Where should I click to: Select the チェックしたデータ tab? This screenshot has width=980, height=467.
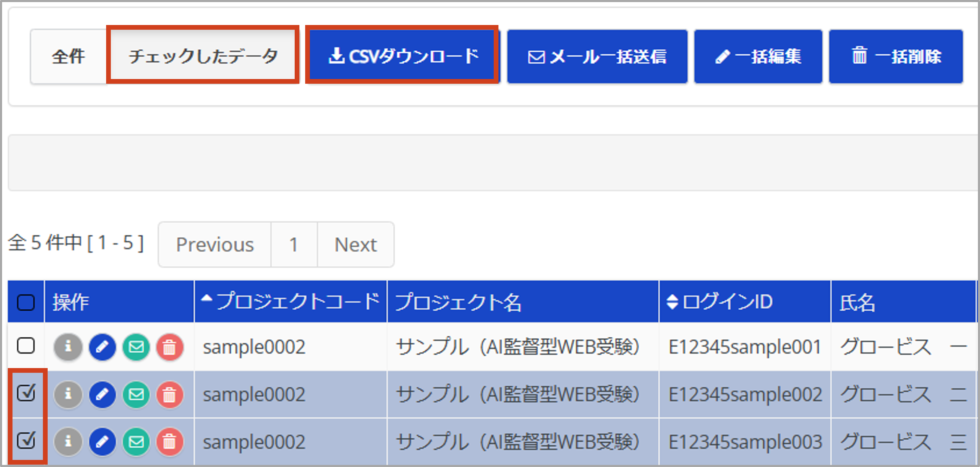tap(203, 56)
